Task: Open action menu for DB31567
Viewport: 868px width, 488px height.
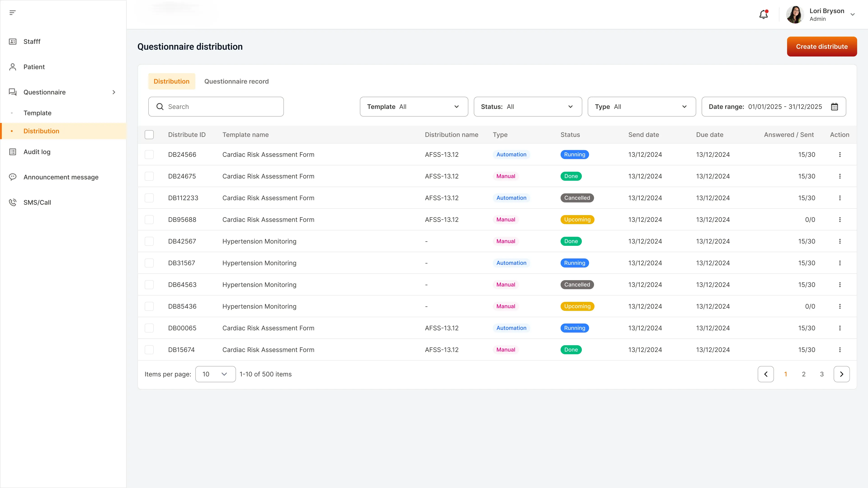Action: tap(840, 263)
